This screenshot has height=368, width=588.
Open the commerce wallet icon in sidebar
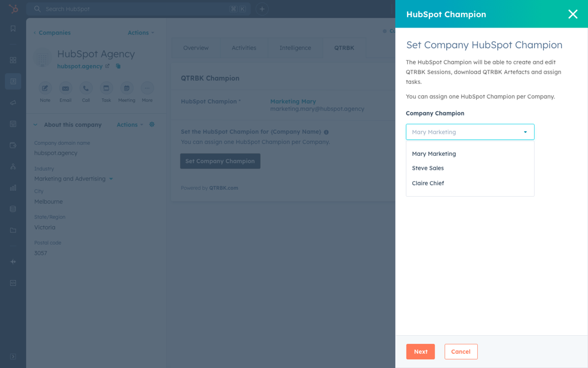(x=13, y=145)
